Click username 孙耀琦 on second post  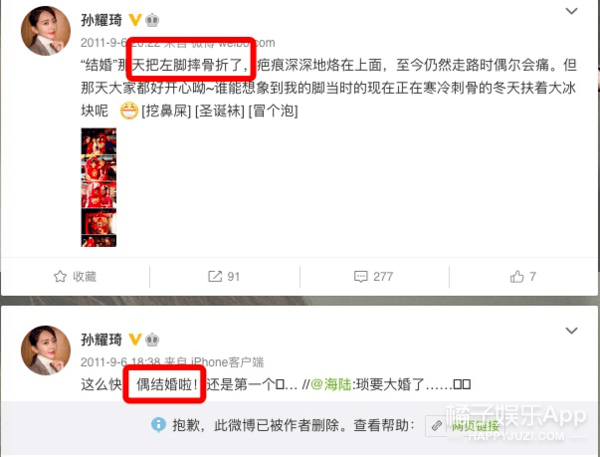point(101,339)
